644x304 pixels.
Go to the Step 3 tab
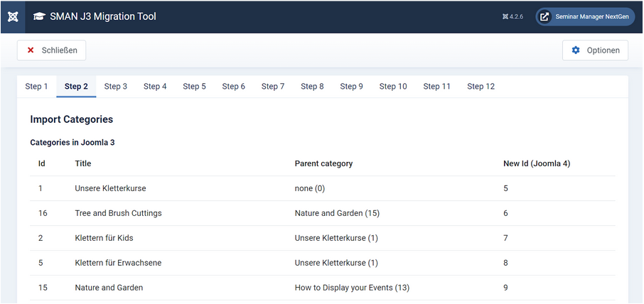(x=116, y=87)
